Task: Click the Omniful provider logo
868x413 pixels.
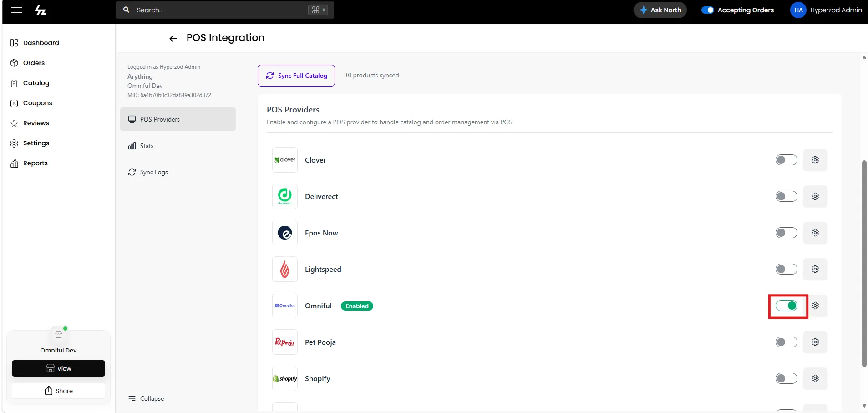Action: (x=285, y=306)
